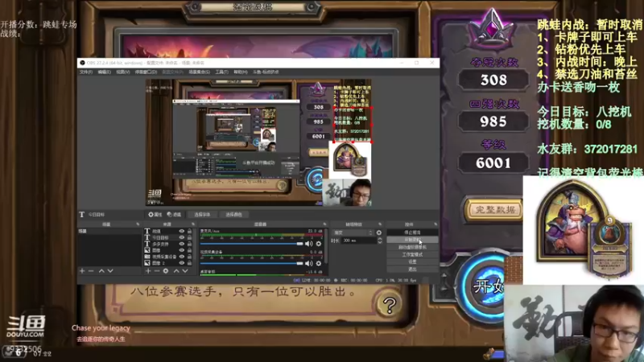Toggle visibility of first text source
The height and width of the screenshot is (362, 644).
click(182, 231)
